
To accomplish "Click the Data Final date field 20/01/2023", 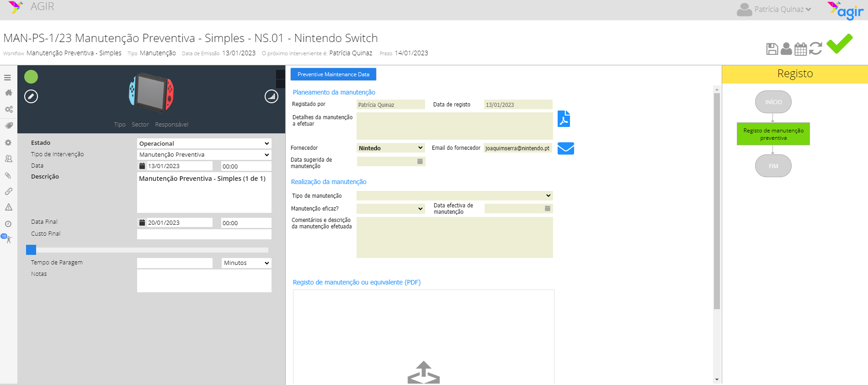I will pos(175,222).
